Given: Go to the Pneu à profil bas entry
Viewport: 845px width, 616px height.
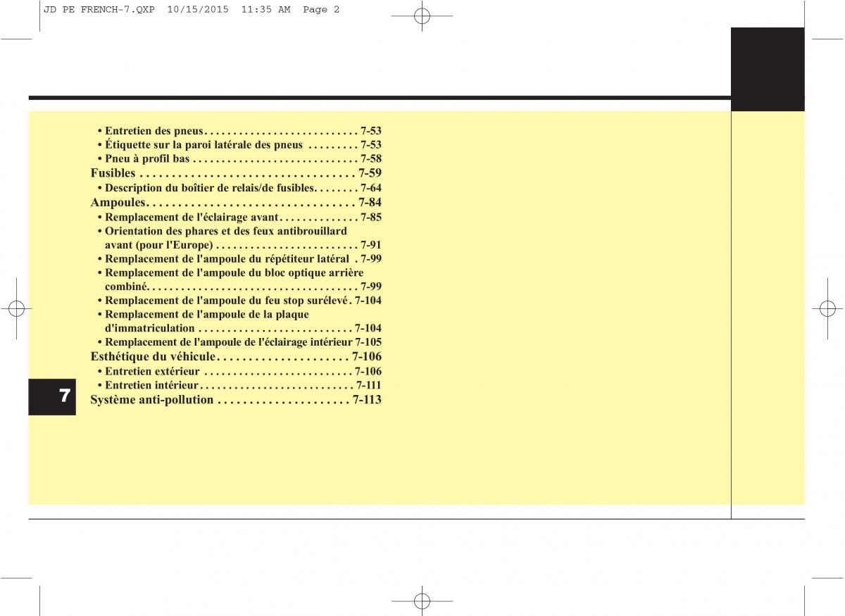Looking at the screenshot, I should click(x=239, y=159).
